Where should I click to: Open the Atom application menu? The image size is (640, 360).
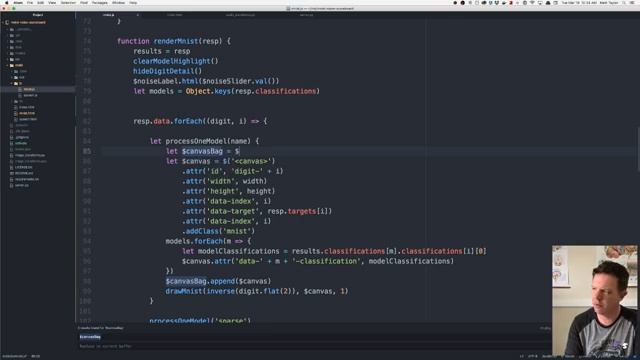coord(18,2)
